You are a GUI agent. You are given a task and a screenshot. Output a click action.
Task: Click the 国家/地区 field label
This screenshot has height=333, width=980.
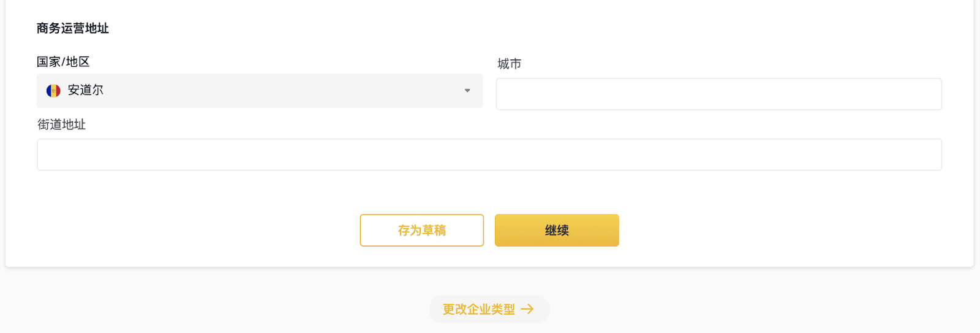(63, 62)
